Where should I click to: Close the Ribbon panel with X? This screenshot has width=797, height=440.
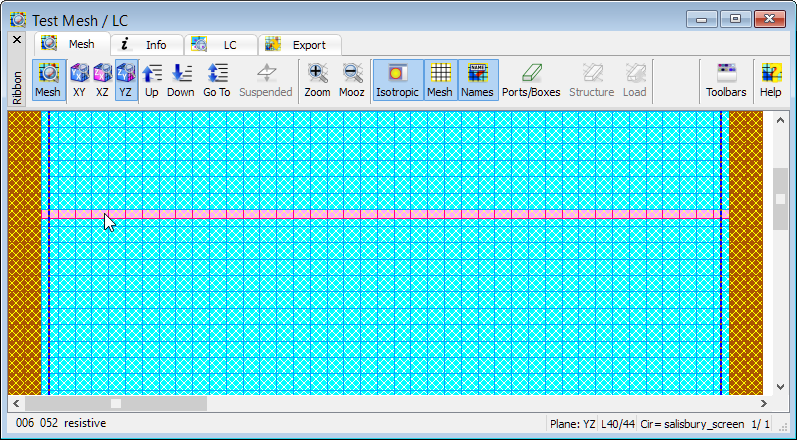(16, 40)
